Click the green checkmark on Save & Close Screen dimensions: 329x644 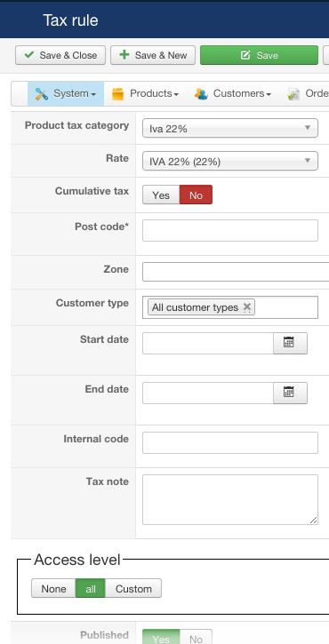28,55
